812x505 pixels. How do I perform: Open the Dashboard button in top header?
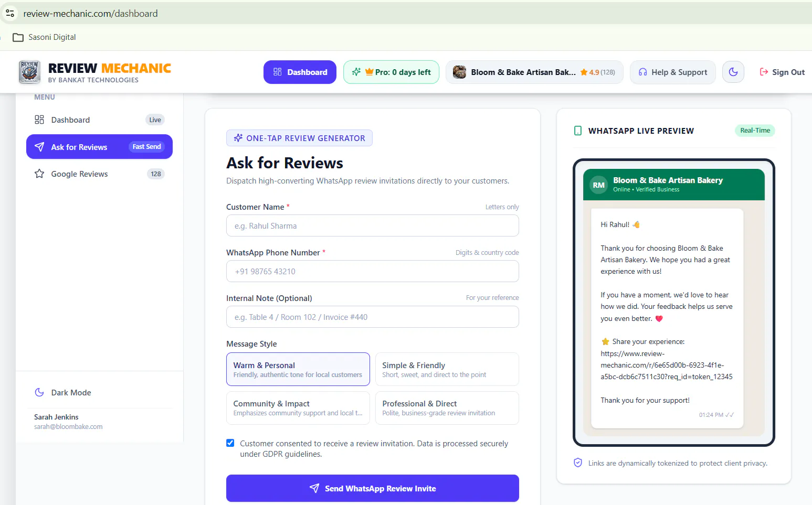(300, 72)
